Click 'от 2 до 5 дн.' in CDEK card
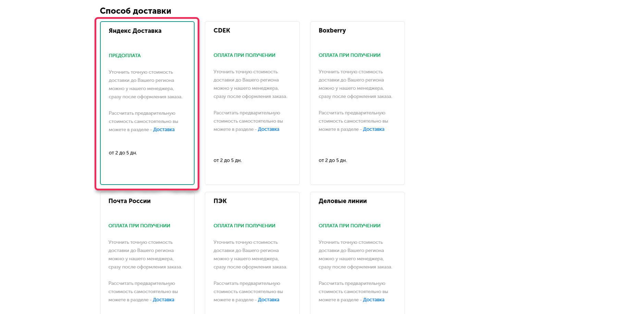The image size is (644, 314). coord(228,160)
